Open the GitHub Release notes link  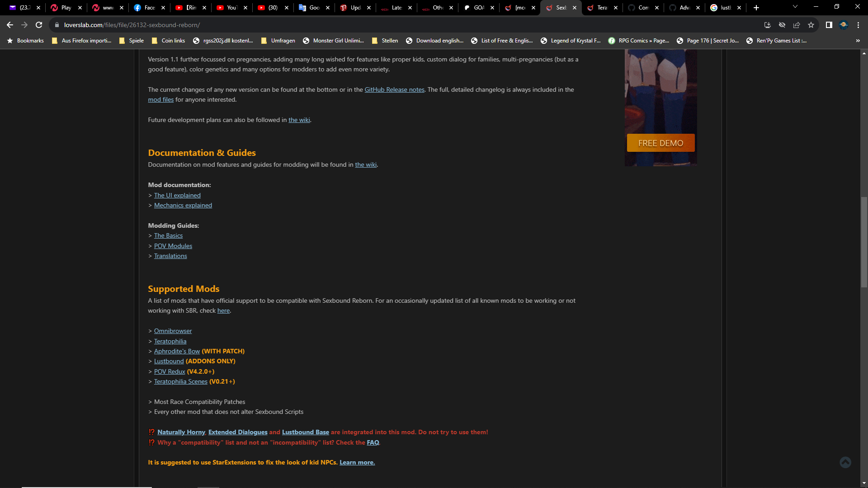[394, 89]
